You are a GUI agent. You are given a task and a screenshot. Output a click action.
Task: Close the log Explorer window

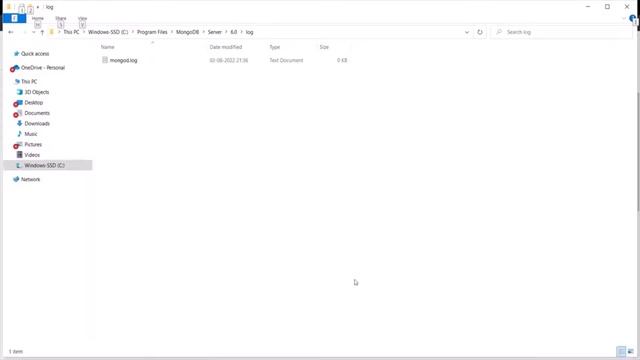[627, 7]
